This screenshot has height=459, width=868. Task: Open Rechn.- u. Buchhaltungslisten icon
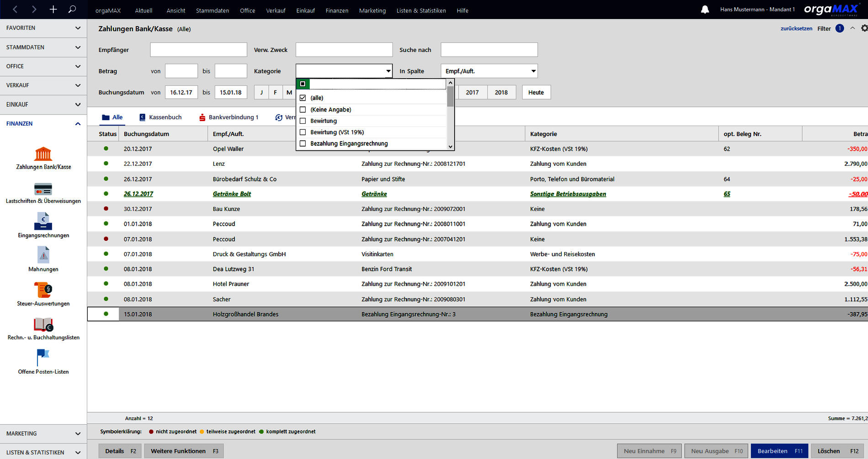43,324
